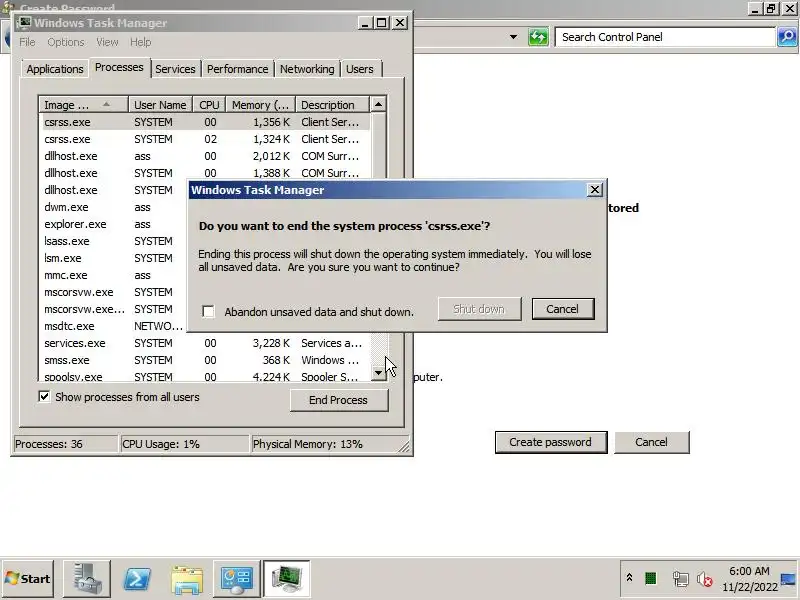Select the services.exe process
800x600 pixels.
tap(206, 343)
